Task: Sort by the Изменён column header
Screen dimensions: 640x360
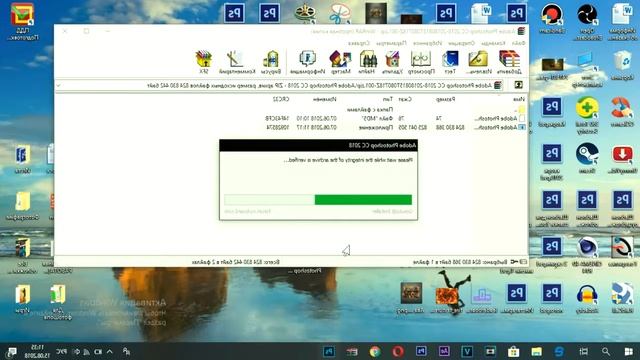Action: click(324, 99)
